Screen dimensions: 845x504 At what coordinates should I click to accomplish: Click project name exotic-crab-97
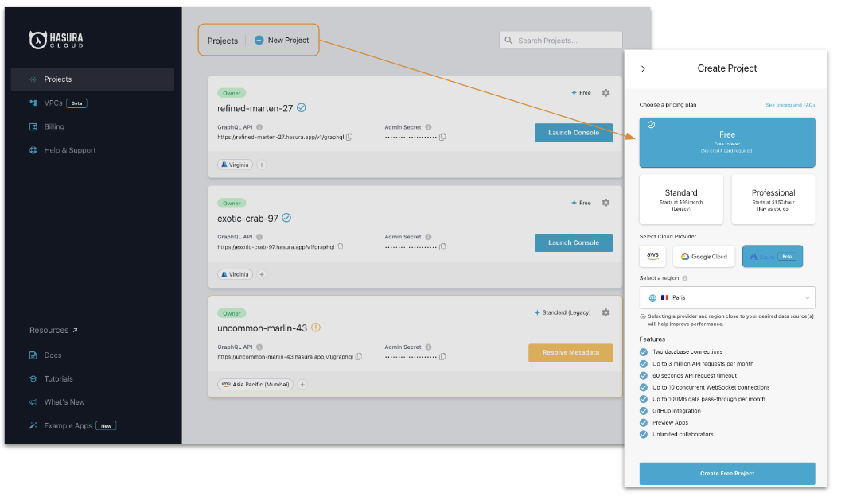(x=247, y=219)
